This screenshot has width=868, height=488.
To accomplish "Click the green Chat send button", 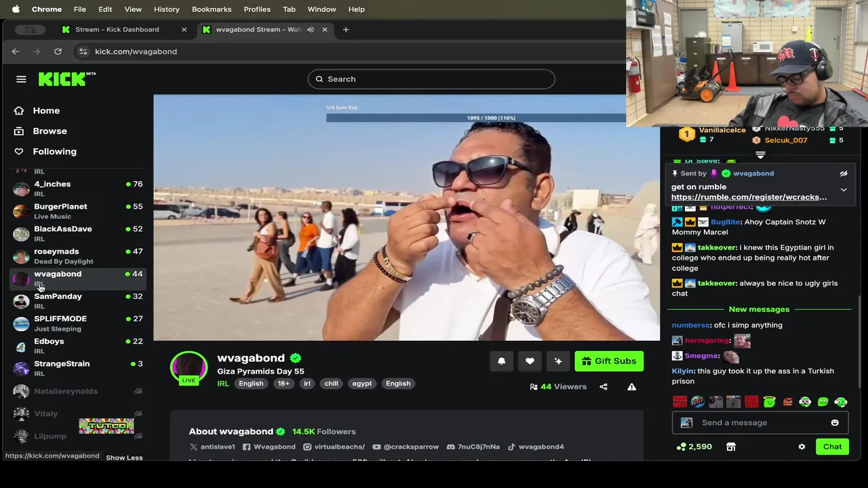I will coord(832,447).
